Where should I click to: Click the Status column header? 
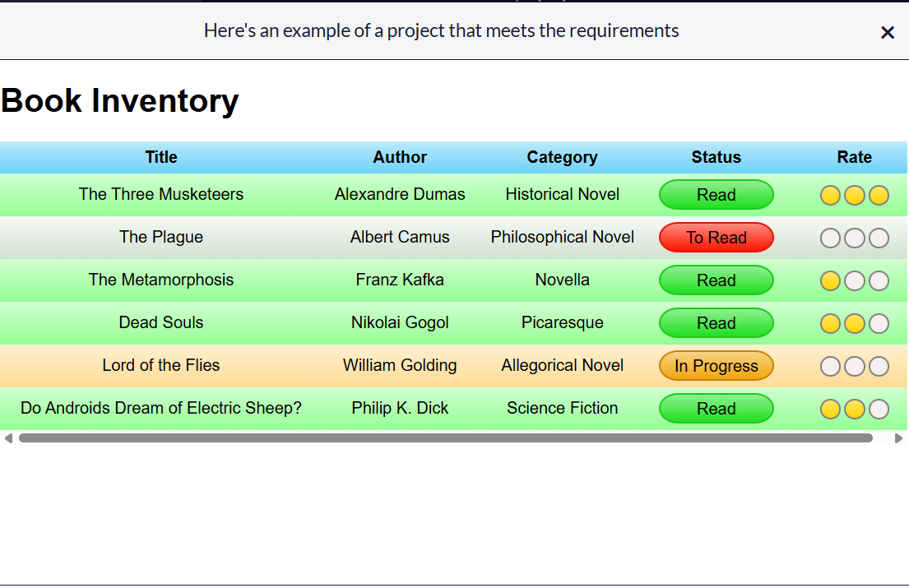[716, 157]
